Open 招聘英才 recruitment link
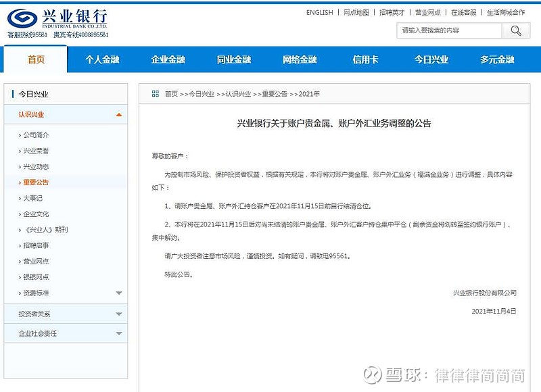This screenshot has width=541, height=392. point(392,12)
